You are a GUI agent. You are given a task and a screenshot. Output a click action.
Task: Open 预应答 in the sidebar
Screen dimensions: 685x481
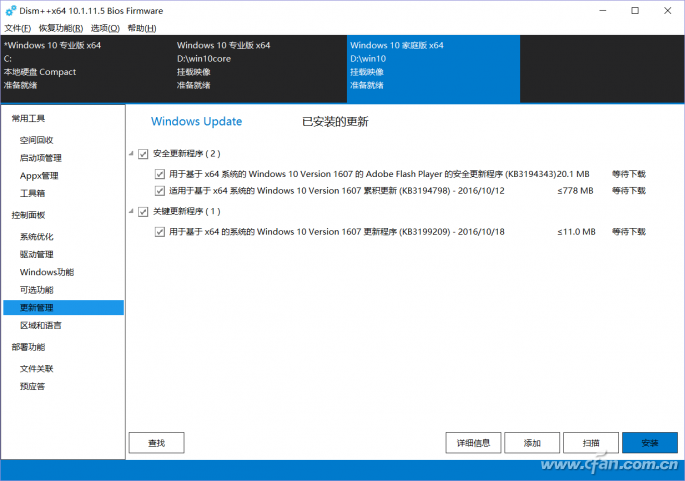point(32,386)
